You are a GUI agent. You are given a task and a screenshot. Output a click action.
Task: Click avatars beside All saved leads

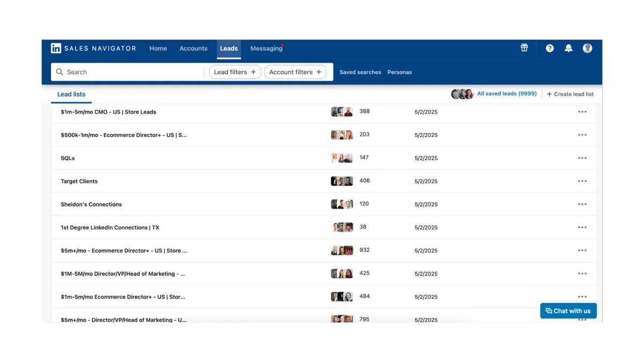(x=462, y=94)
